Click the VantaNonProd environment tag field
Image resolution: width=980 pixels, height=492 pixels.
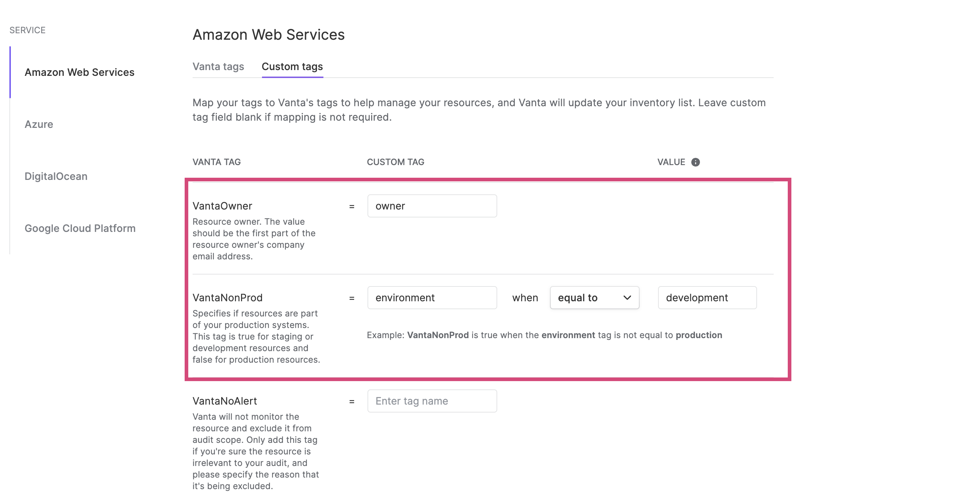click(x=432, y=297)
